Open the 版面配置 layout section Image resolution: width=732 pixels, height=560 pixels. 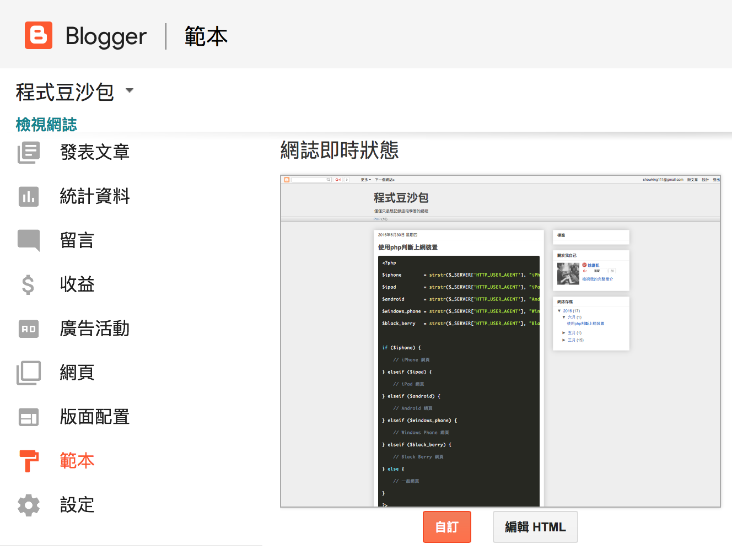(x=95, y=417)
